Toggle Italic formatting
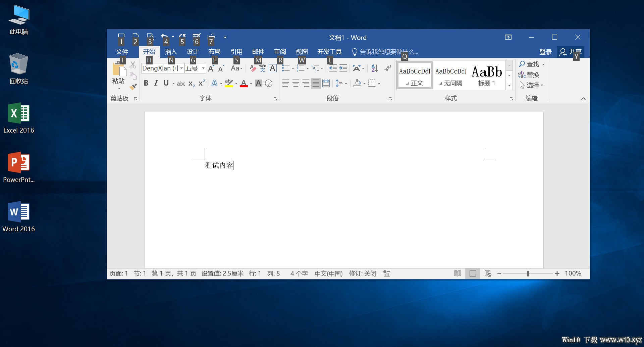644x347 pixels. pyautogui.click(x=156, y=83)
